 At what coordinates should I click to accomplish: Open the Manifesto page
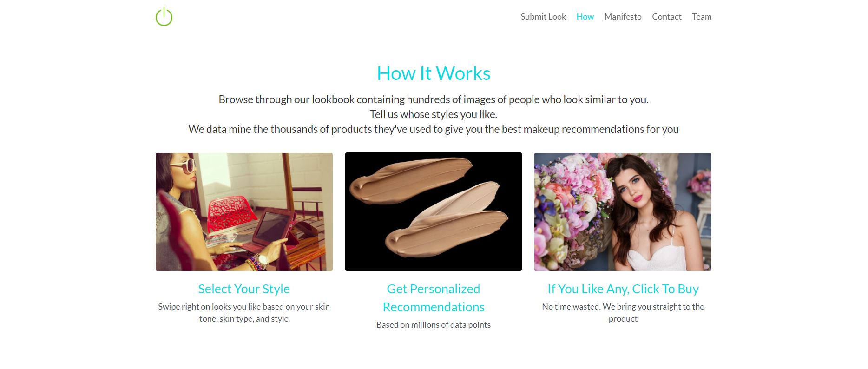coord(623,16)
